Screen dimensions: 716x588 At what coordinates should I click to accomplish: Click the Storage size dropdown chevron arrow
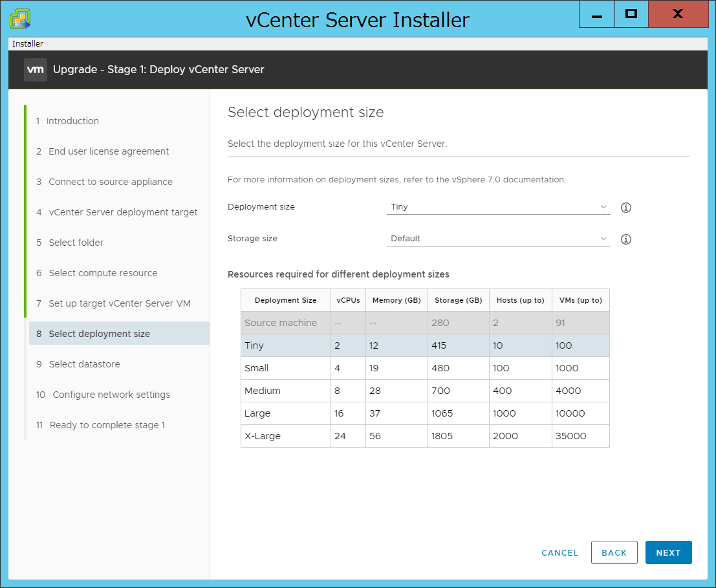click(x=603, y=238)
